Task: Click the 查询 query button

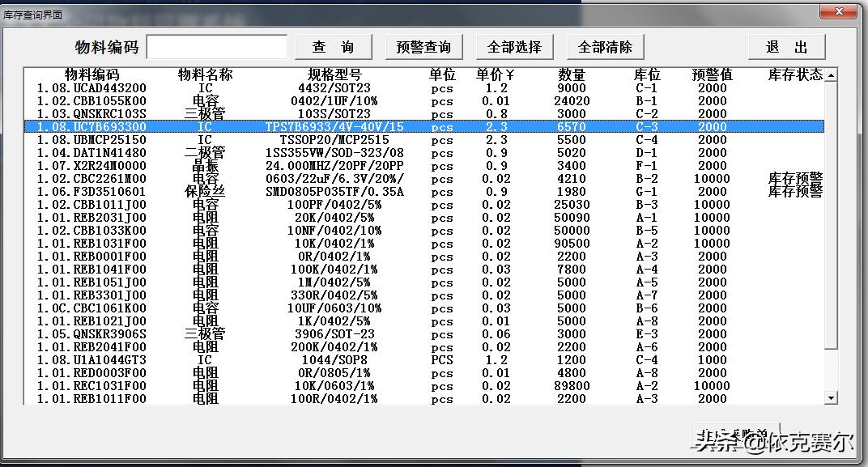Action: pyautogui.click(x=333, y=47)
